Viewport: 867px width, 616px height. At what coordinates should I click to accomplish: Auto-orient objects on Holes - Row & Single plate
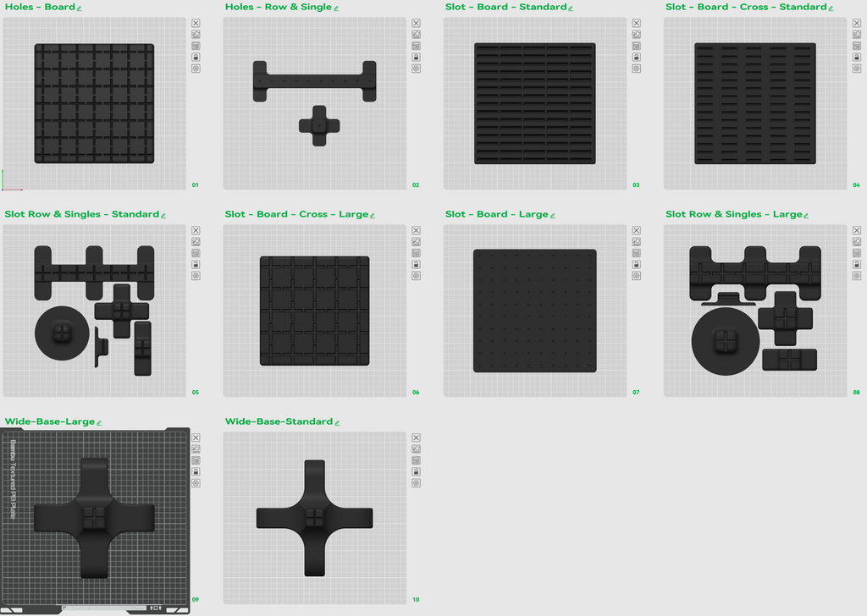(x=416, y=35)
